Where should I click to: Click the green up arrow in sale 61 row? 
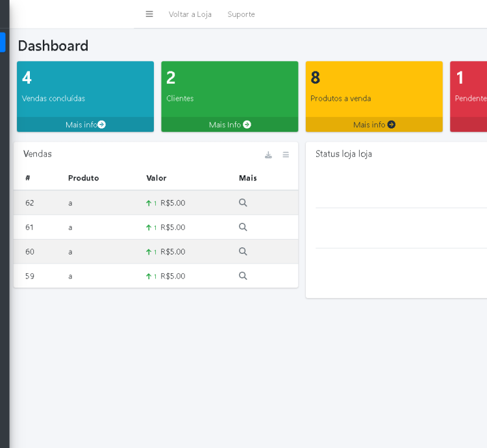pyautogui.click(x=149, y=227)
